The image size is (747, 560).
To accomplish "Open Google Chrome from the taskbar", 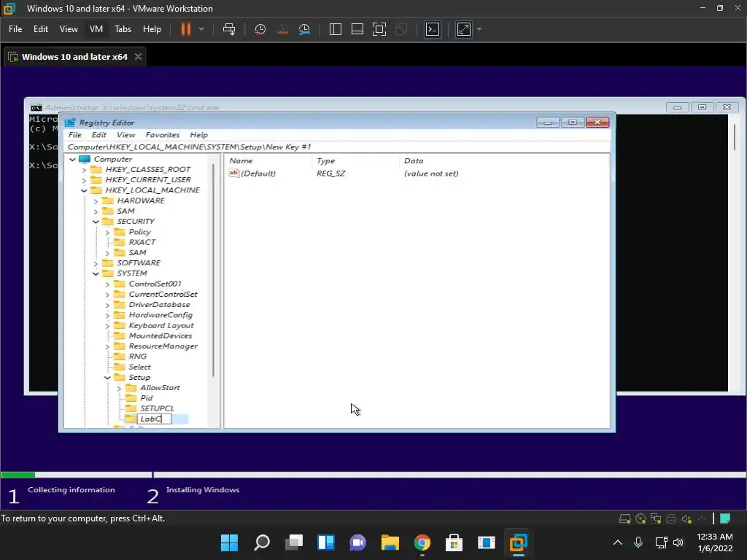I will (422, 542).
